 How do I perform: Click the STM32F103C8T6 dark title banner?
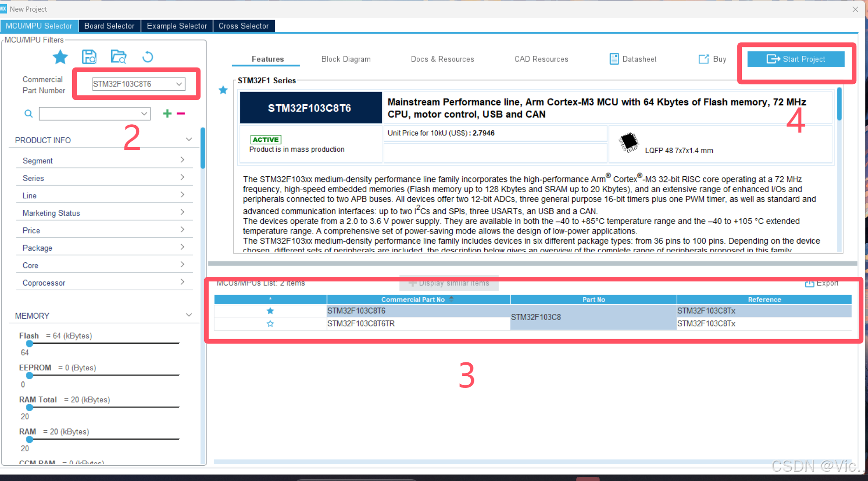311,108
